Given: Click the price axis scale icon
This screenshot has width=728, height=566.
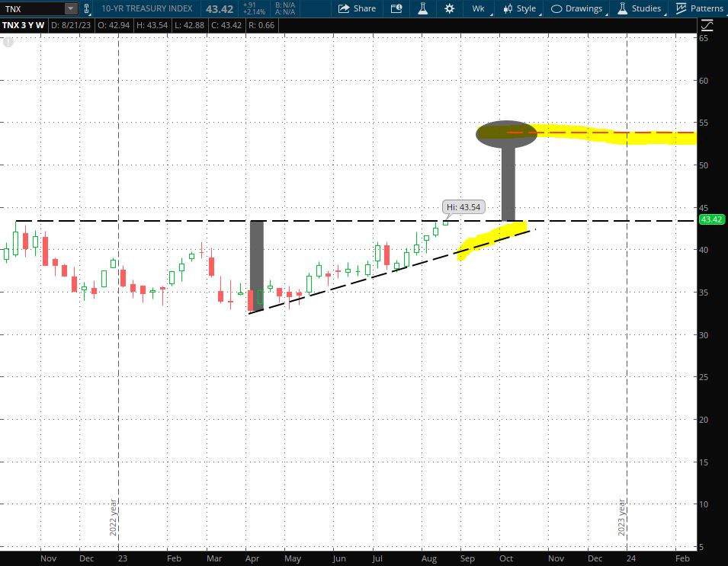Looking at the screenshot, I should 707,25.
